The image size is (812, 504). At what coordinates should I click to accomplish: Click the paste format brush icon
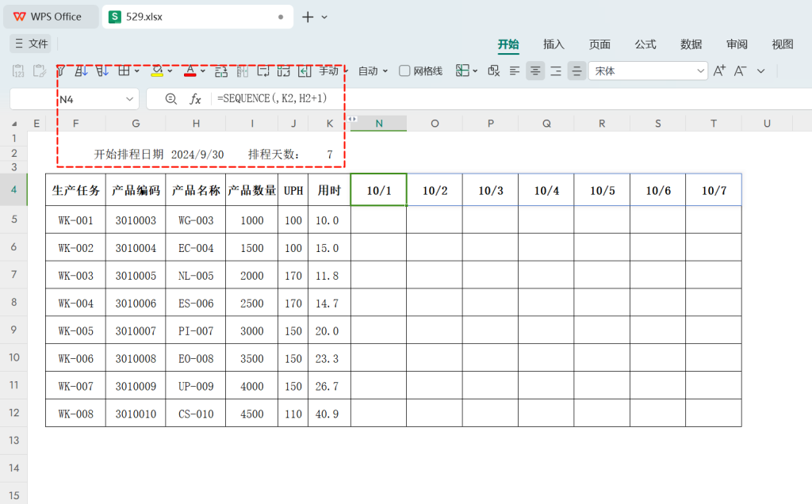coord(40,71)
